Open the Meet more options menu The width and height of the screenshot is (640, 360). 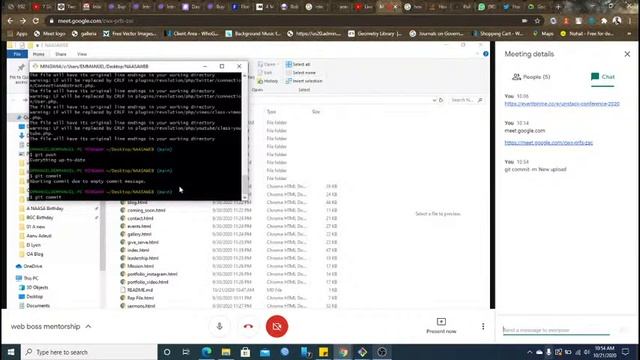pos(483,326)
